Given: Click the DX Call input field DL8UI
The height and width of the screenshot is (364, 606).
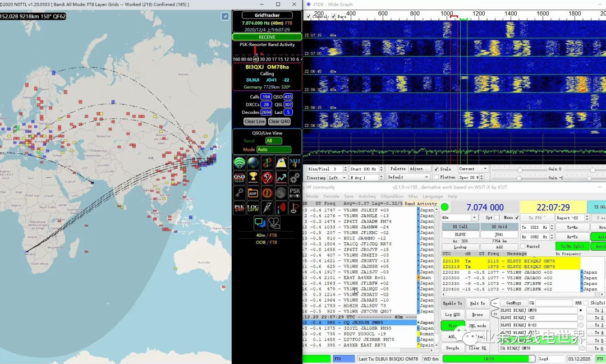Looking at the screenshot, I should coord(460,234).
